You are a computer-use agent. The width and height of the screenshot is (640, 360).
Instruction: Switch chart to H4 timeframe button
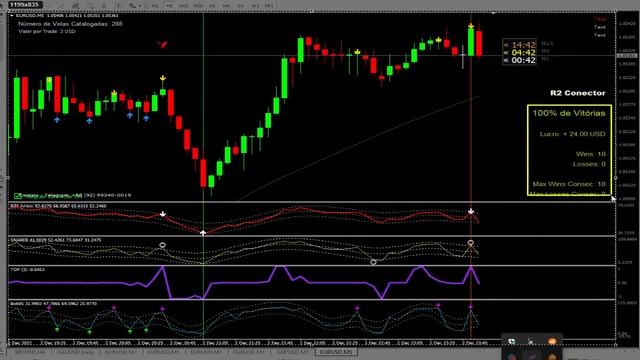(226, 6)
